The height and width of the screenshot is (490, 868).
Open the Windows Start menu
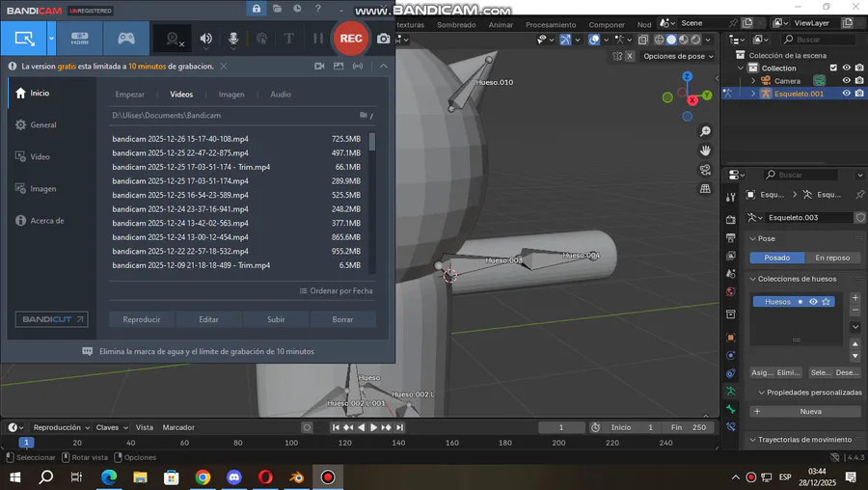point(14,476)
